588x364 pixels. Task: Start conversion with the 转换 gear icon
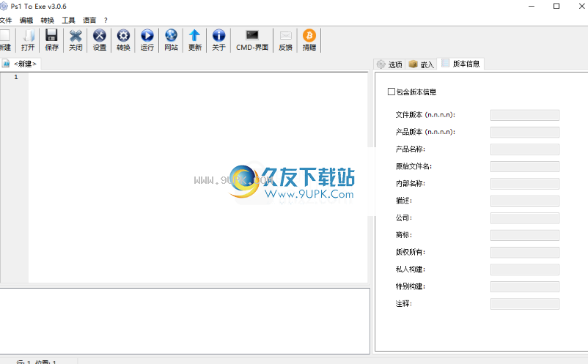coord(123,40)
